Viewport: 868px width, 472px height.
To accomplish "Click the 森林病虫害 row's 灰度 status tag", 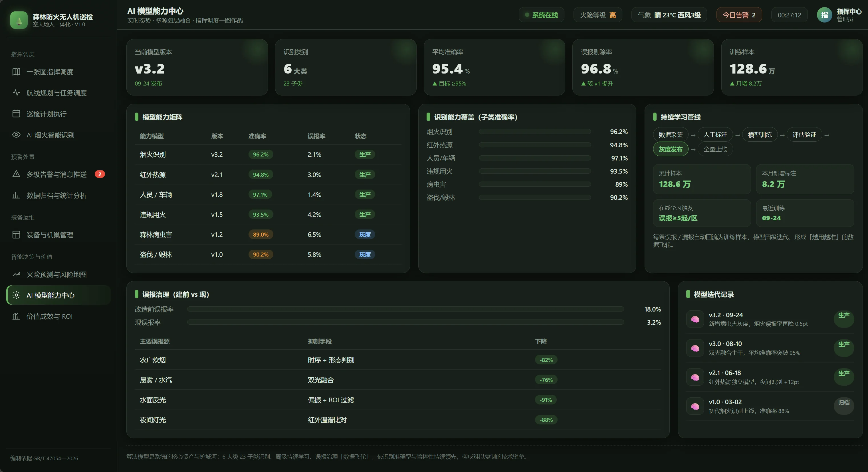I will coord(365,235).
